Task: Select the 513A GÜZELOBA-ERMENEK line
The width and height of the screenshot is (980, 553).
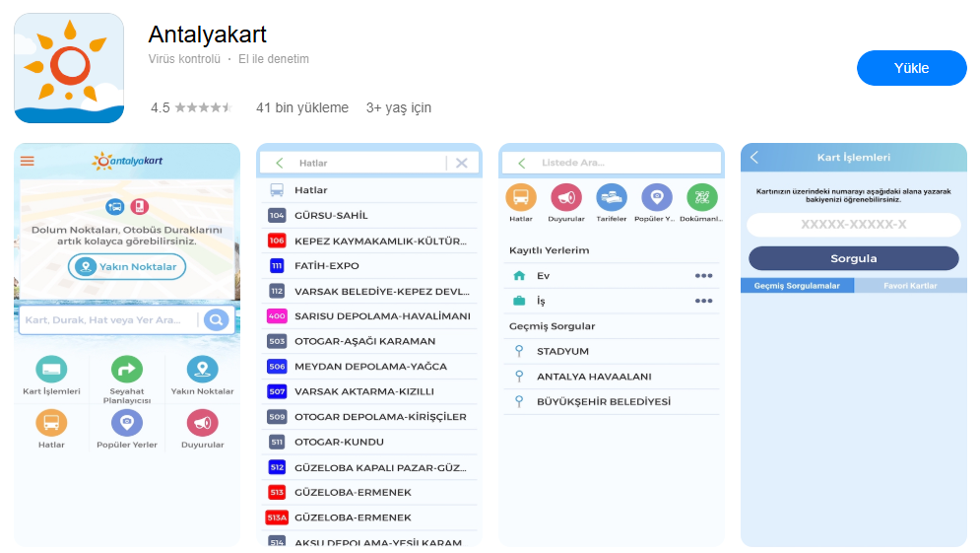Action: [369, 518]
